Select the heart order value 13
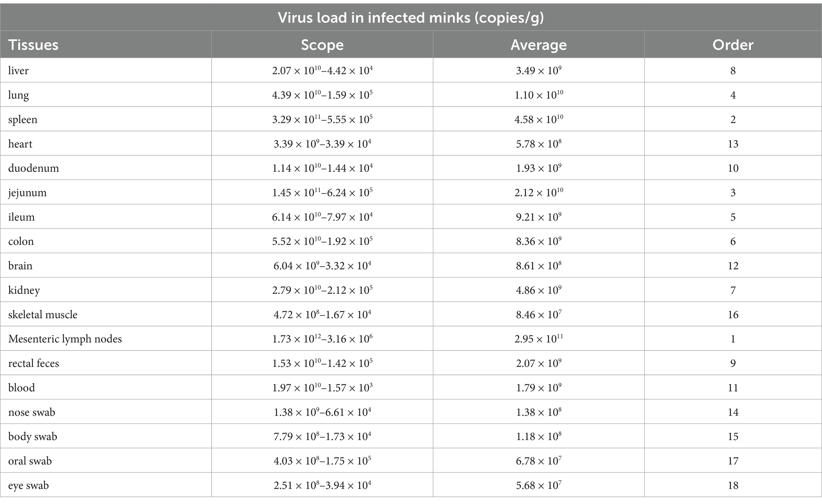 733,144
